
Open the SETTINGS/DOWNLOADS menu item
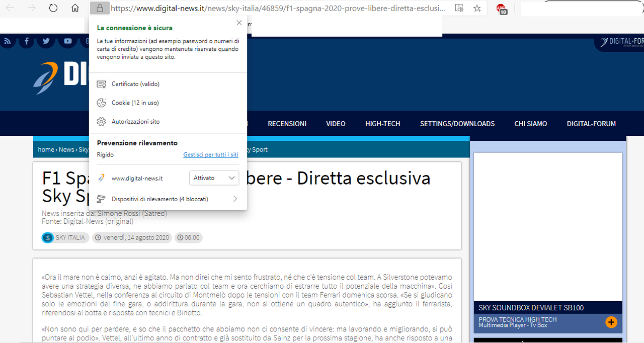[x=457, y=124]
